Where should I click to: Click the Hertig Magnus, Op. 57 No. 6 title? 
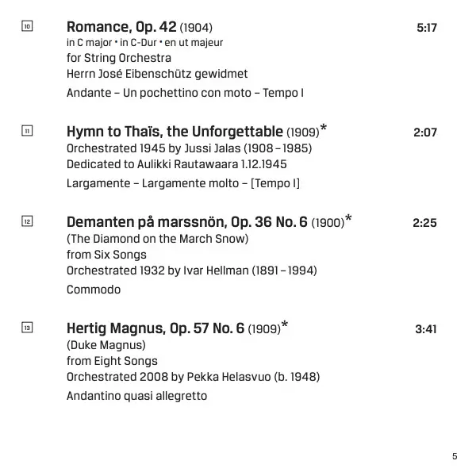tap(155, 328)
